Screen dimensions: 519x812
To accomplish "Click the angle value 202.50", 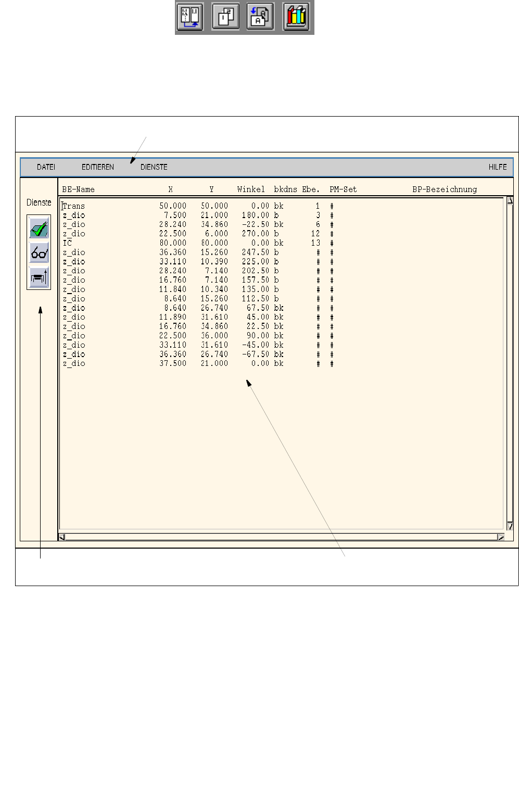I will (x=256, y=271).
